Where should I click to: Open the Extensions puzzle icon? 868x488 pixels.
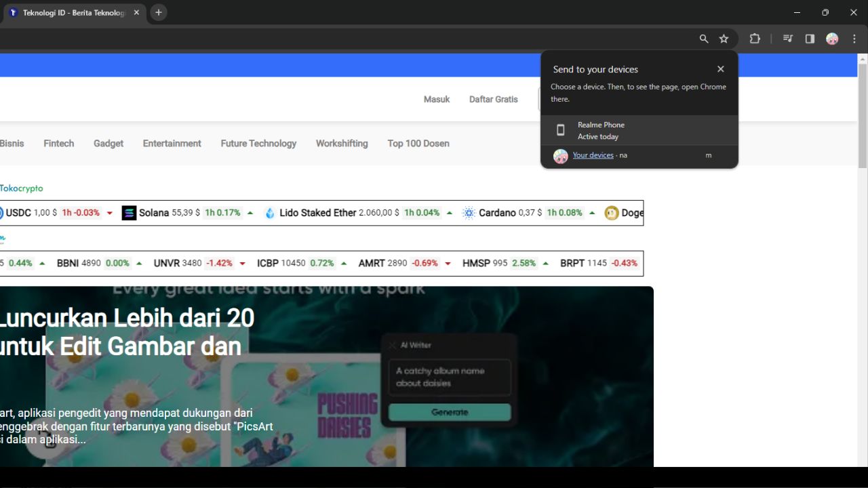coord(755,39)
